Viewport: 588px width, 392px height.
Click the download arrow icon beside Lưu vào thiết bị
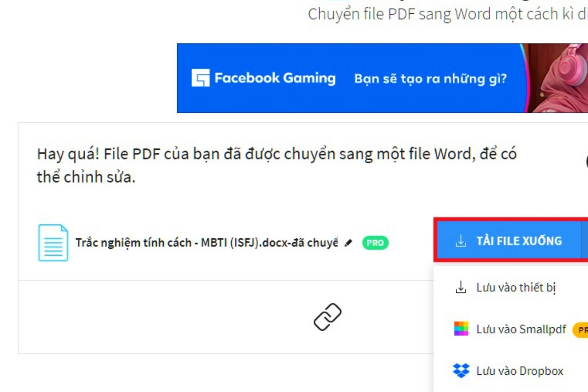(461, 288)
